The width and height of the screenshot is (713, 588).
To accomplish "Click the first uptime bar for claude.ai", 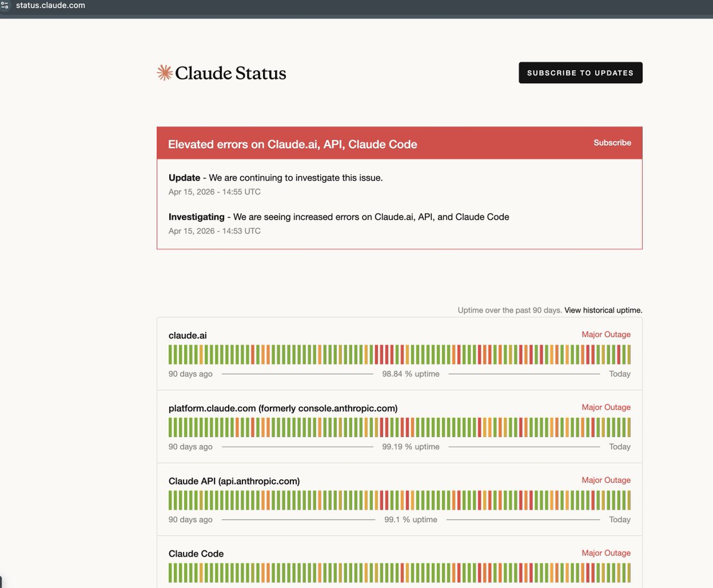I will click(171, 355).
